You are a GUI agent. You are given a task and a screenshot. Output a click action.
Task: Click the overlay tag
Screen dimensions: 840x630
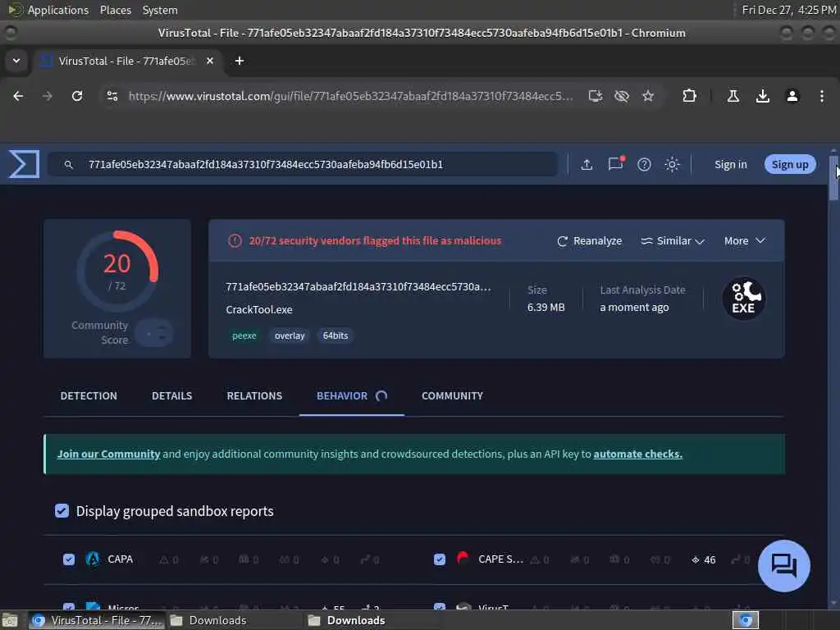tap(290, 336)
